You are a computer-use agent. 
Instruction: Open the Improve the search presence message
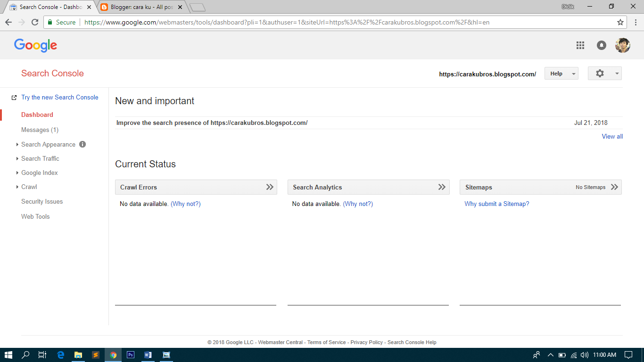[212, 123]
